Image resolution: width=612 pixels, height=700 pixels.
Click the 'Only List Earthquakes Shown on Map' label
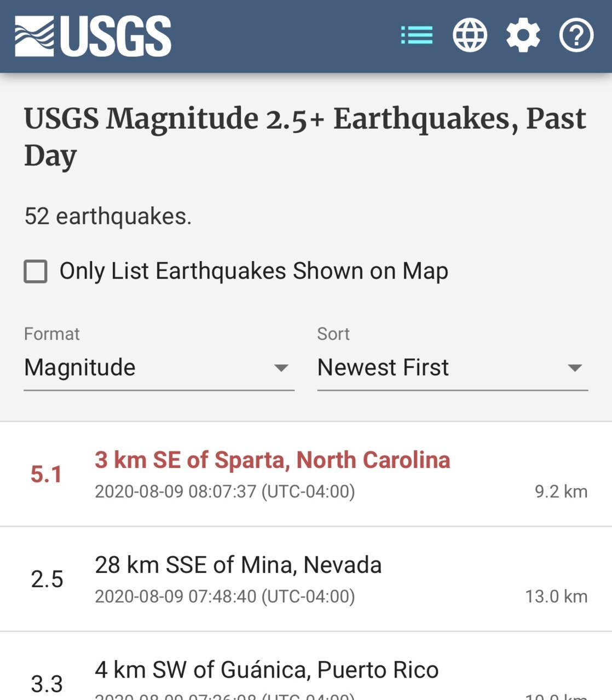coord(254,271)
